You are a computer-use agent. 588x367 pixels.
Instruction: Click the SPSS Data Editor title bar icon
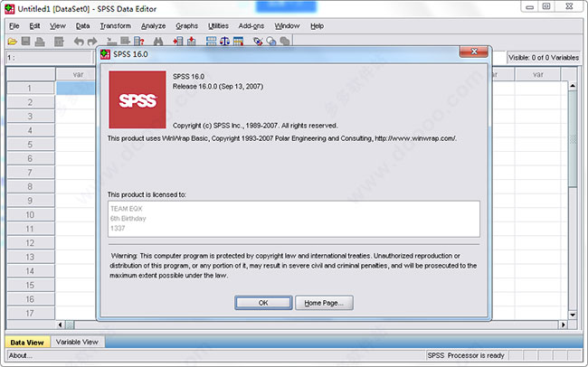click(x=10, y=9)
